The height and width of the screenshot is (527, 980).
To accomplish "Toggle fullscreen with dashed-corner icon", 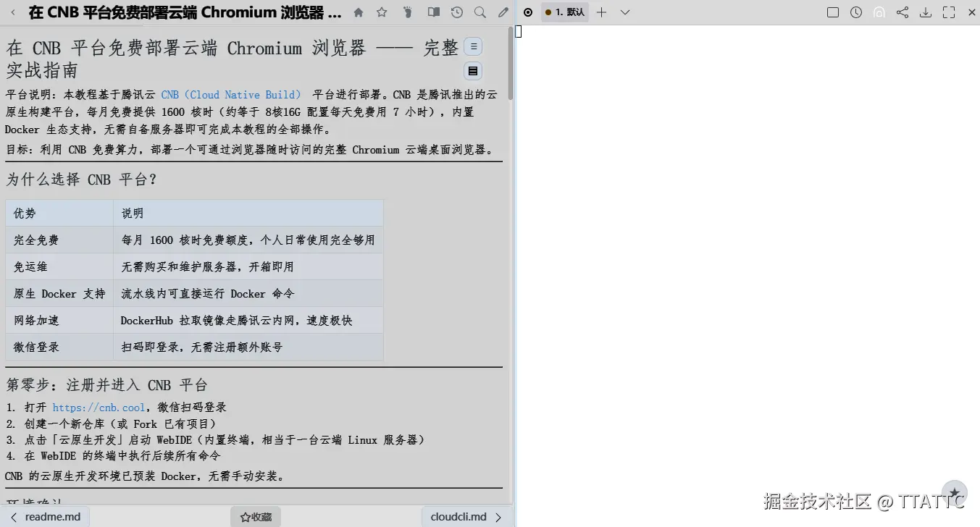I will (x=949, y=12).
